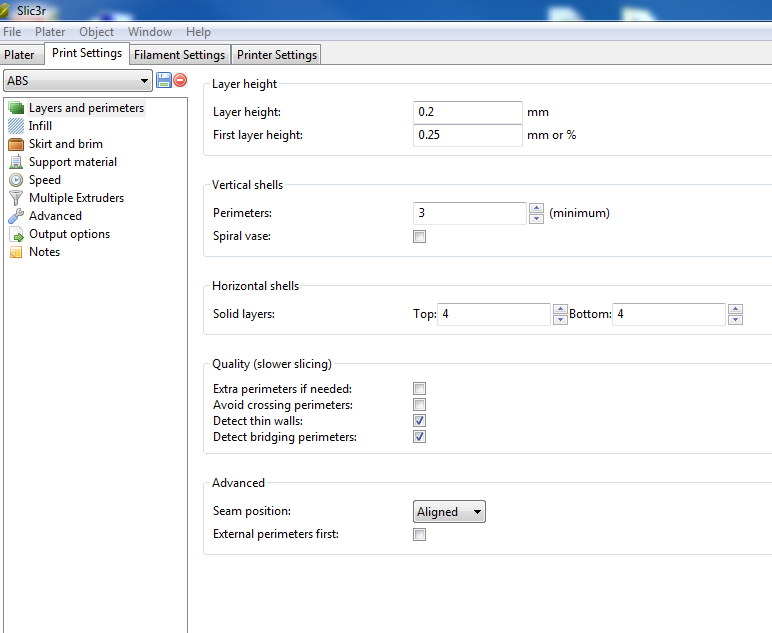Select Output options page
772x633 pixels.
click(x=69, y=234)
